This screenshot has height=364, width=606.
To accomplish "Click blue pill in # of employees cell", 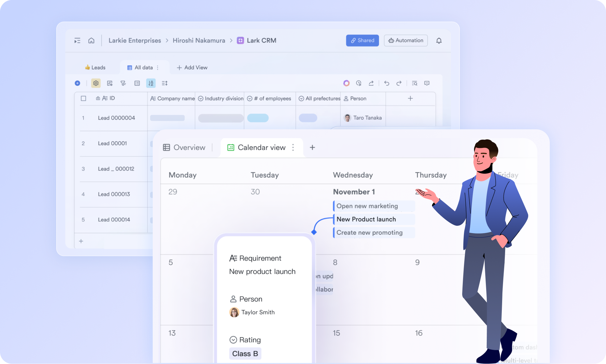I will 258,118.
